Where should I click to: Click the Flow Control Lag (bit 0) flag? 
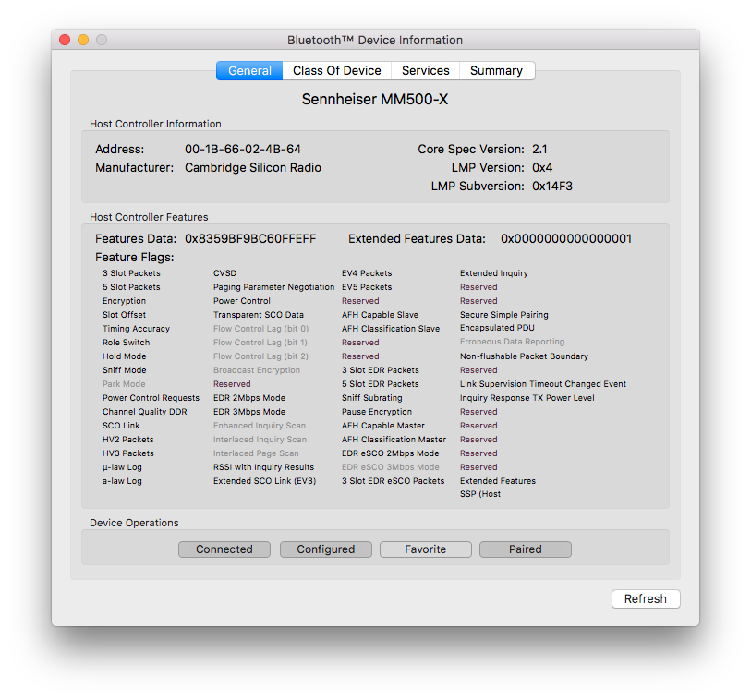coord(260,329)
